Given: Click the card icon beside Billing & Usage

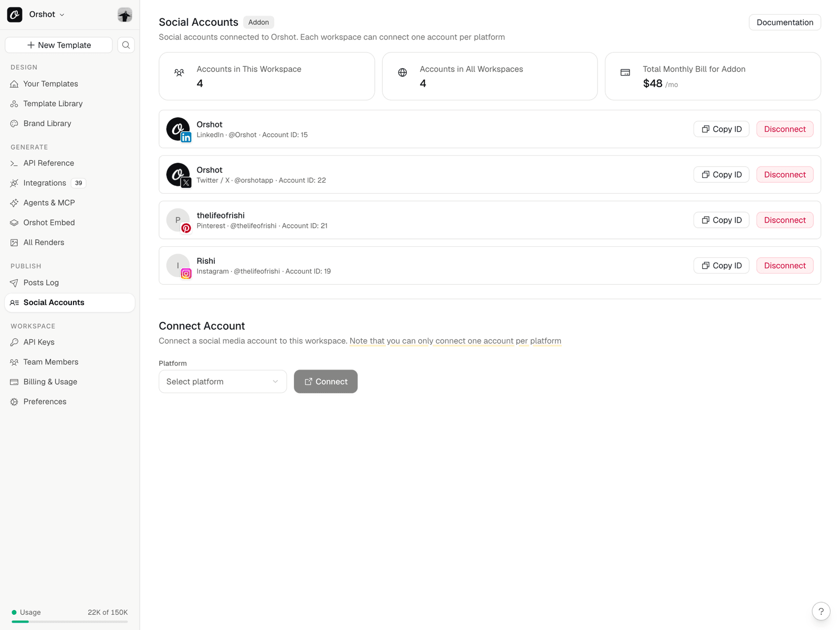Looking at the screenshot, I should tap(14, 382).
